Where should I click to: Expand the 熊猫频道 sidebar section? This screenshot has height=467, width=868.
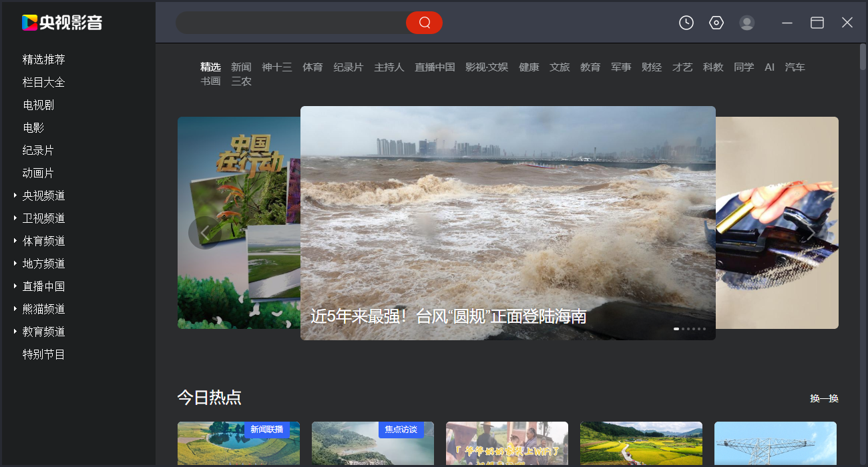(43, 308)
